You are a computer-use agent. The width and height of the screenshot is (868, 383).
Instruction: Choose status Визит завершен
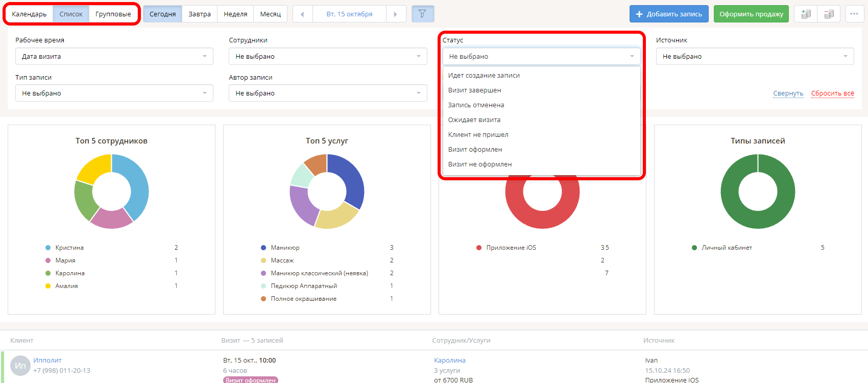[x=542, y=90]
